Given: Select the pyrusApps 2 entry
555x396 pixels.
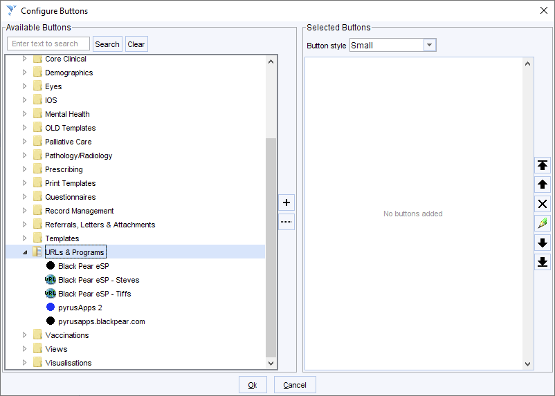Looking at the screenshot, I should click(80, 308).
